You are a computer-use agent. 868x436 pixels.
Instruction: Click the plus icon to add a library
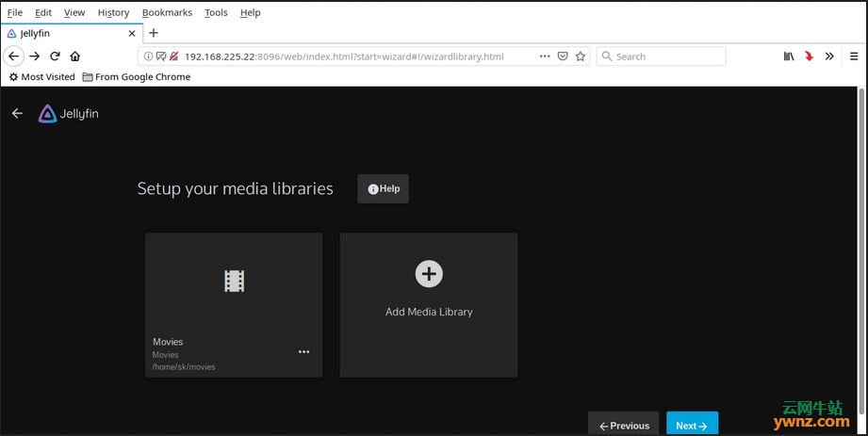429,274
